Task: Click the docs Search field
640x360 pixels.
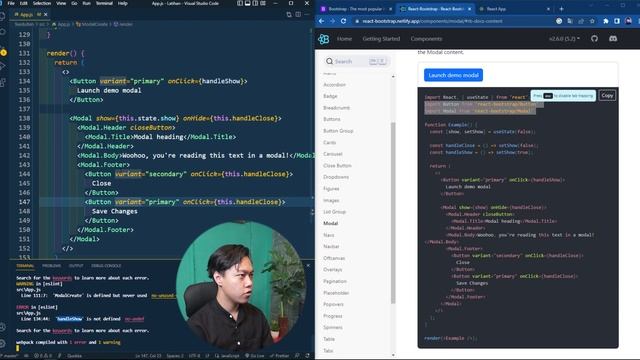Action: coord(357,61)
